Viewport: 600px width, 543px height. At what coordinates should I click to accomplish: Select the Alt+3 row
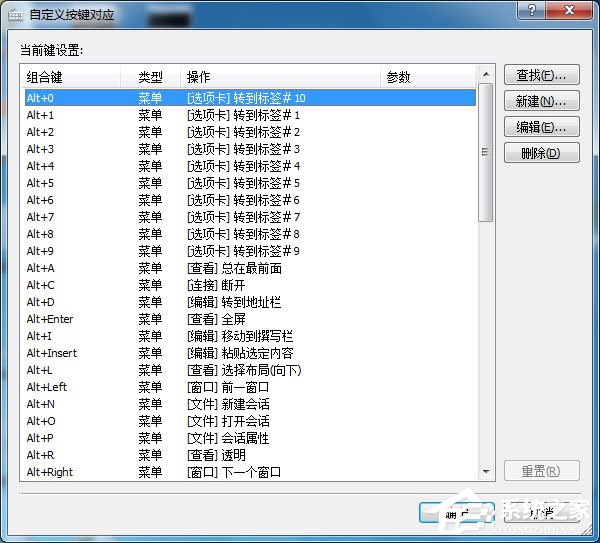(x=250, y=149)
